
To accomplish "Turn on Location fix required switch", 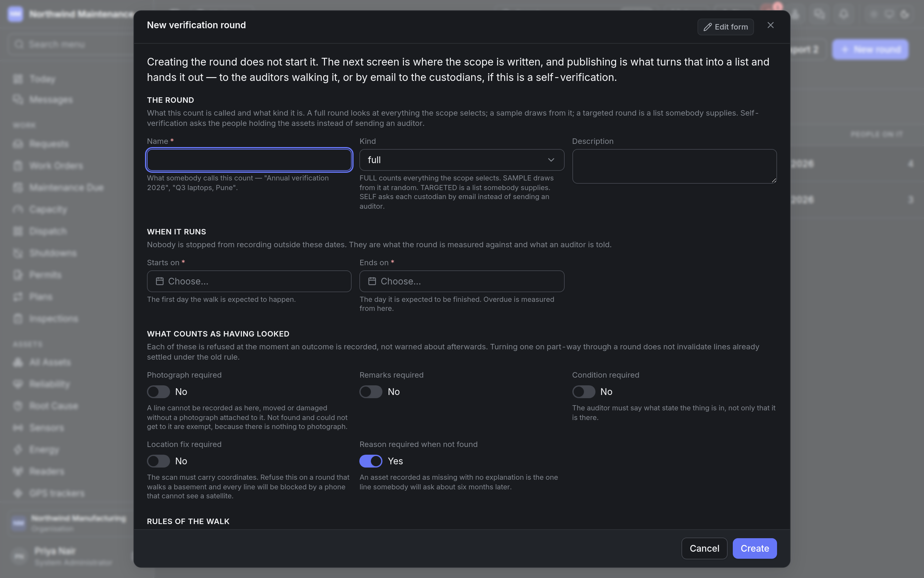I will 158,461.
